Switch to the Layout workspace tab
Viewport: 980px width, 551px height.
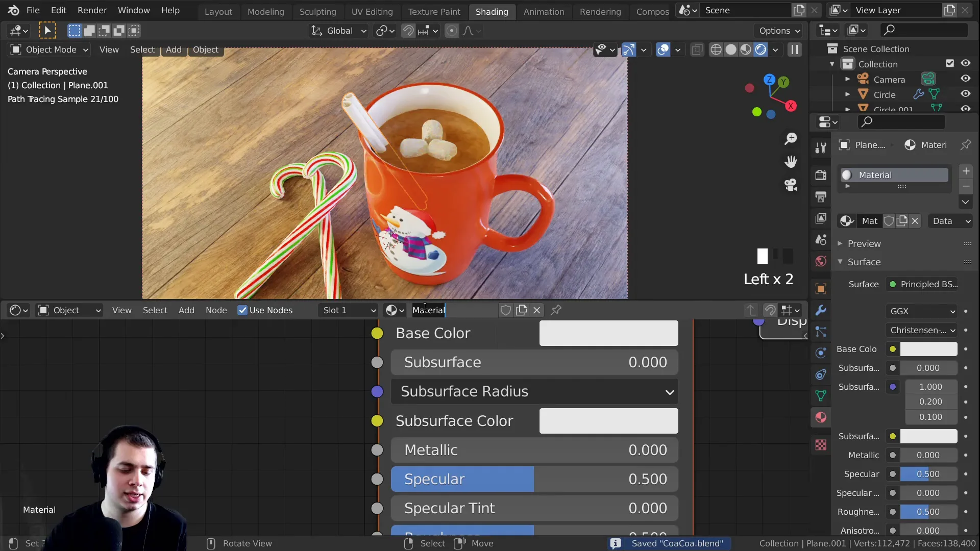[218, 11]
